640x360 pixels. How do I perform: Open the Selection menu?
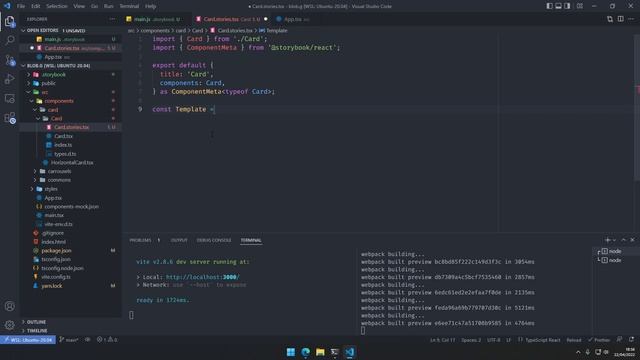pos(56,6)
